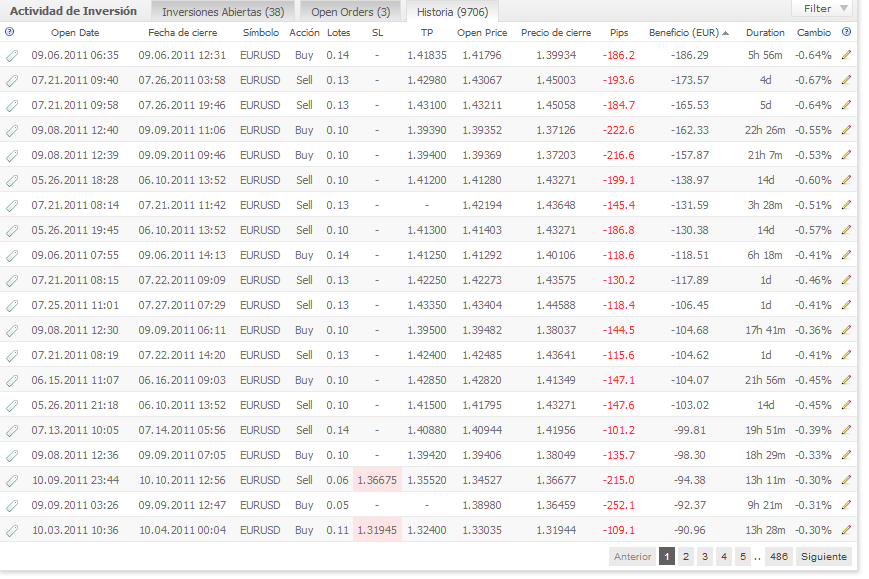This screenshot has height=579, width=869.
Task: Sort by Fecha de cierre column
Action: point(182,33)
